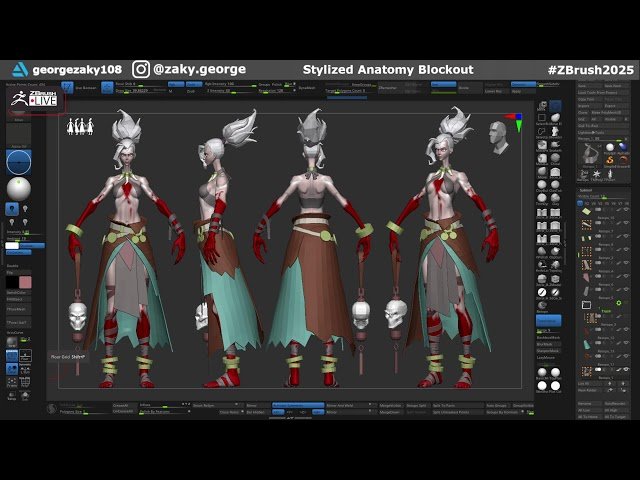640x480 pixels.
Task: Expand the subtool folder with green gear
Action: 586,304
